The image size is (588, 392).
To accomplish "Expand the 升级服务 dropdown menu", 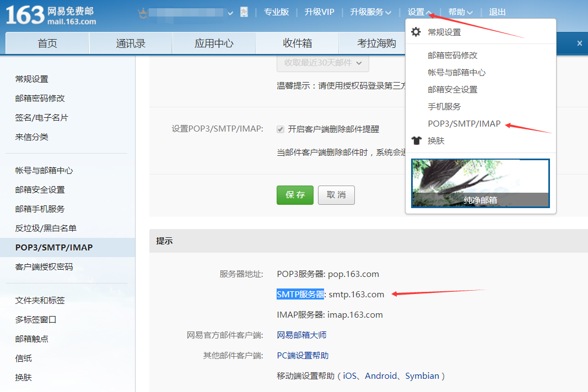I will pyautogui.click(x=370, y=12).
